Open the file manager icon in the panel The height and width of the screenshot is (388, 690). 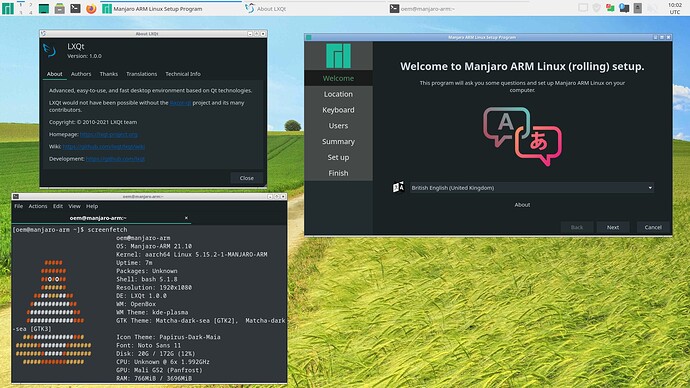point(60,8)
